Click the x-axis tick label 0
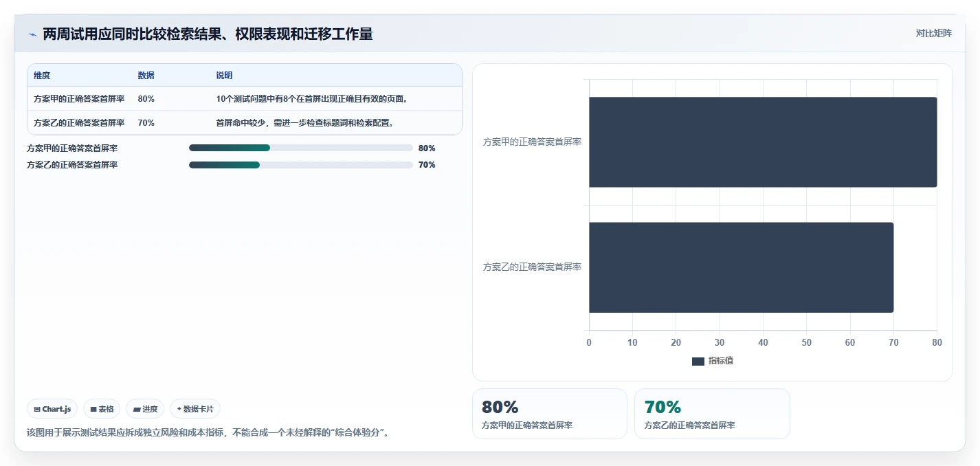The image size is (980, 466). point(589,342)
